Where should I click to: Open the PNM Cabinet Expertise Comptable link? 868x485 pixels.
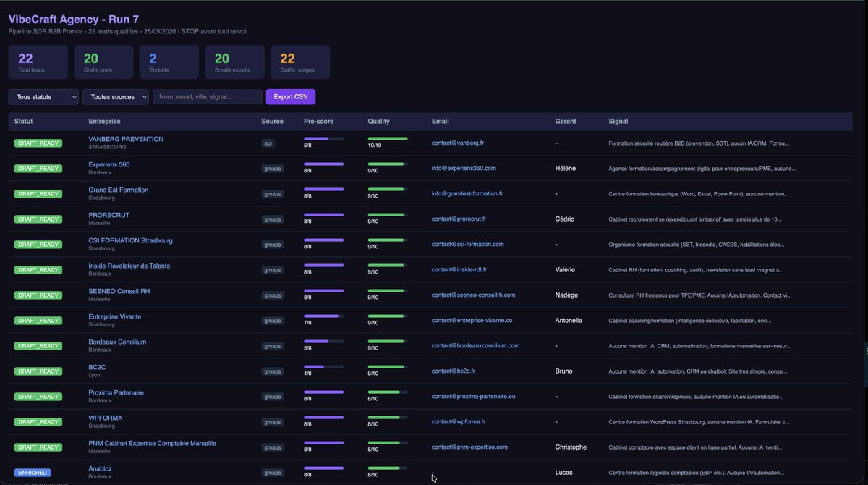pyautogui.click(x=153, y=443)
